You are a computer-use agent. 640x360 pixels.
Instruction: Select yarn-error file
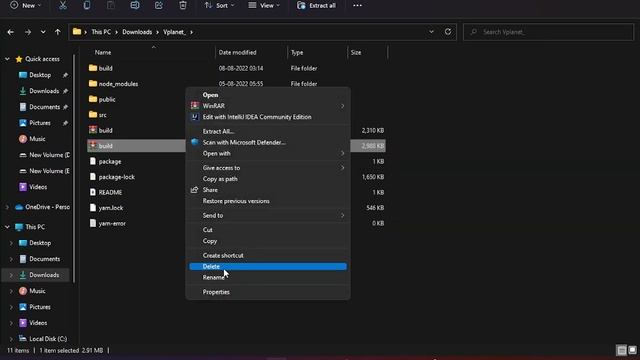(112, 223)
